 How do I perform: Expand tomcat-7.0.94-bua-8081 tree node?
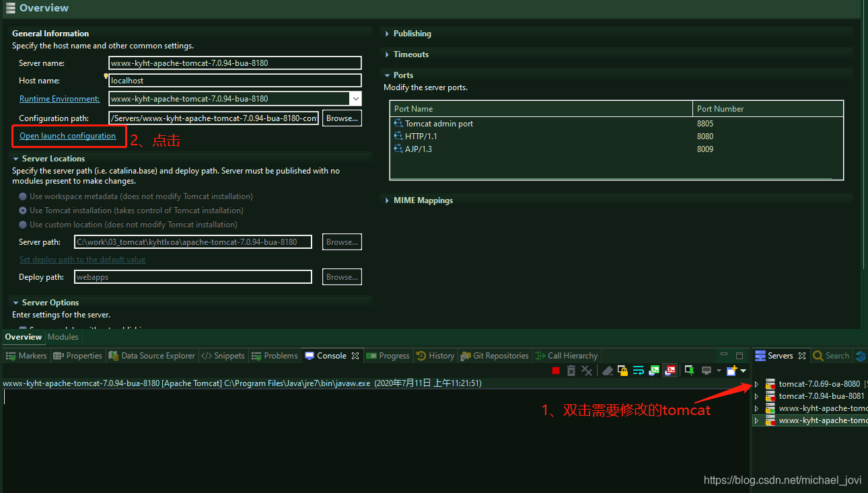tap(756, 397)
